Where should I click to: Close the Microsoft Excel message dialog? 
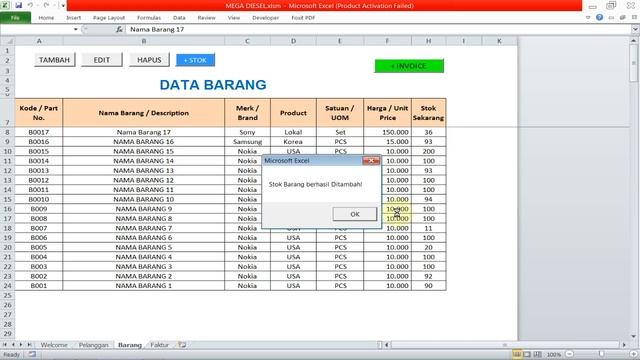(x=371, y=160)
